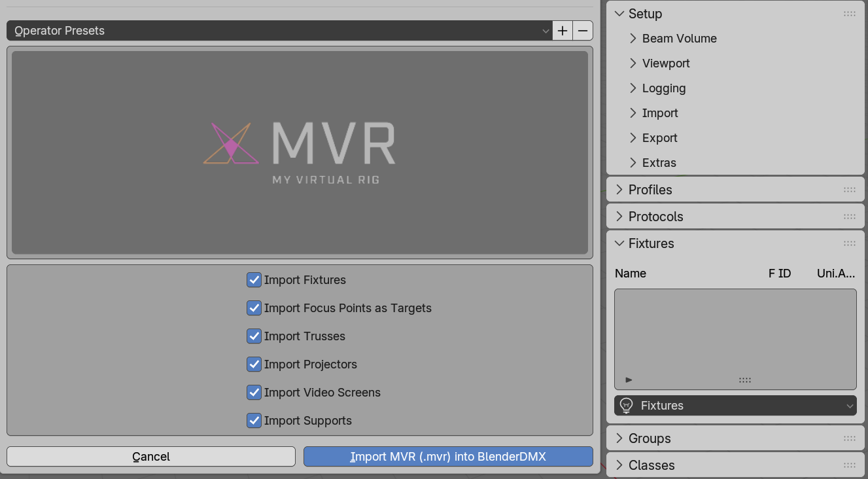Uncheck Import Fixtures
The height and width of the screenshot is (479, 868).
(x=254, y=280)
